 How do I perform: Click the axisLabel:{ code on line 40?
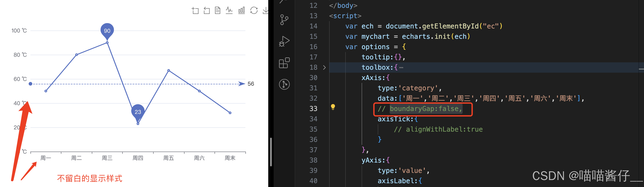pos(399,181)
